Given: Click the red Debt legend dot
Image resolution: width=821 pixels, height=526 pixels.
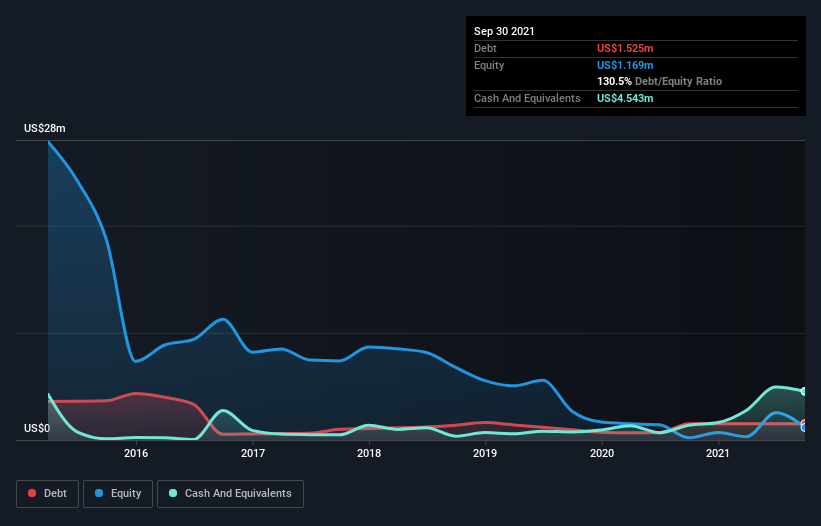Looking at the screenshot, I should coord(32,493).
